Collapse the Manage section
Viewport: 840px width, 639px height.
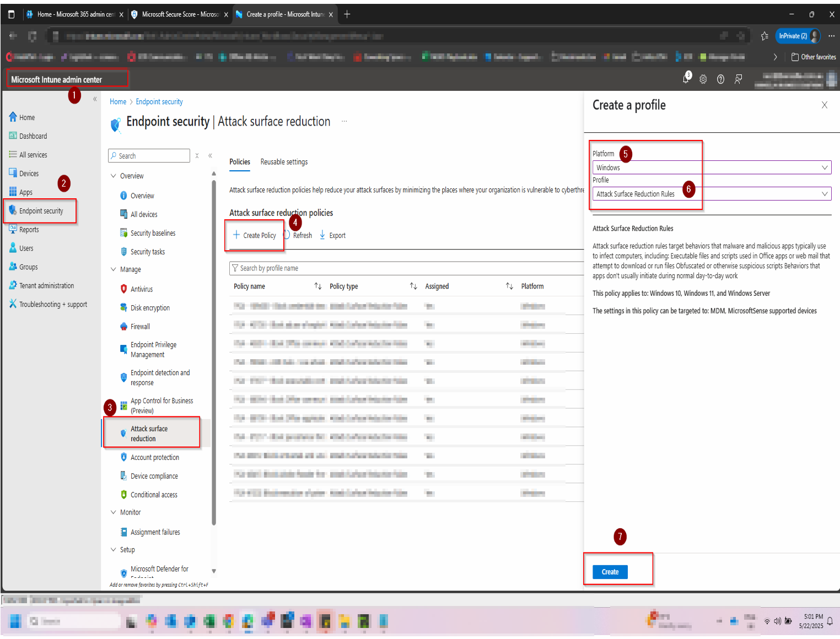[114, 270]
